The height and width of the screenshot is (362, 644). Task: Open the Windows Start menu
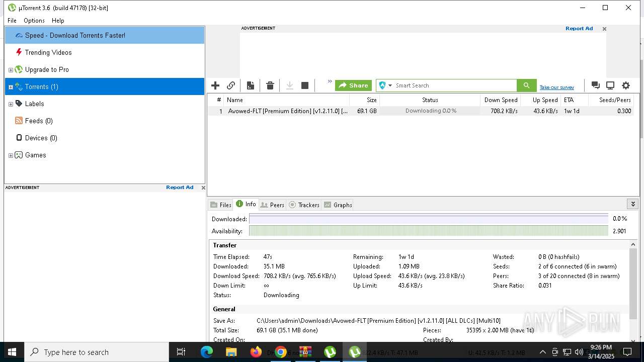[x=12, y=352]
